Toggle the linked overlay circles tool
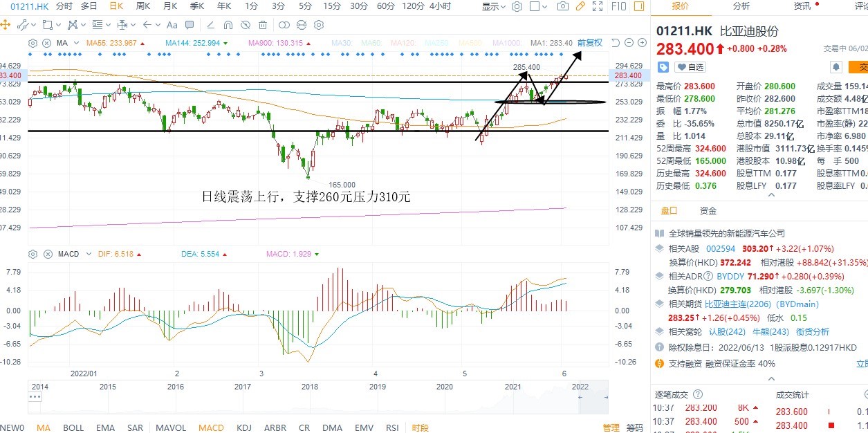The width and height of the screenshot is (868, 433). click(x=284, y=25)
